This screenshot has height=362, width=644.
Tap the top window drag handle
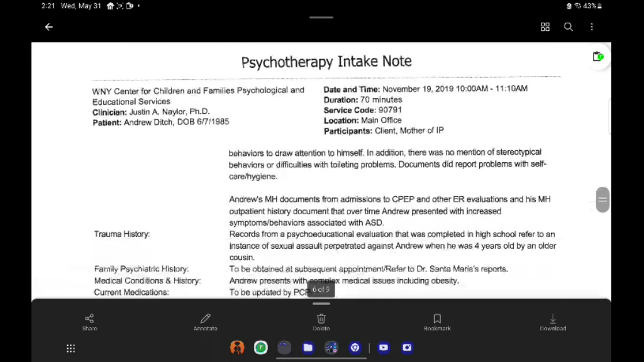321,18
